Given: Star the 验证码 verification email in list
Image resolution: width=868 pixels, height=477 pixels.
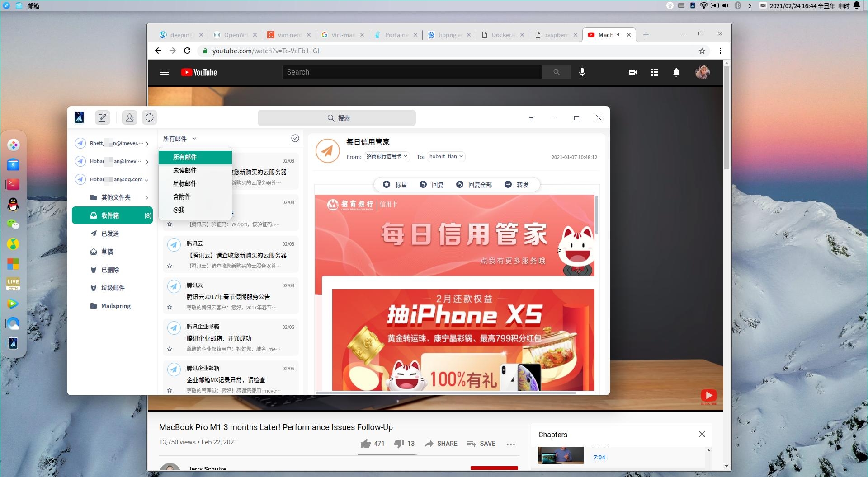Looking at the screenshot, I should (170, 224).
